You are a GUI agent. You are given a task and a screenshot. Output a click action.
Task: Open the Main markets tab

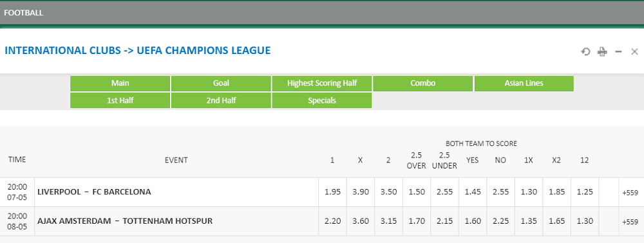120,84
